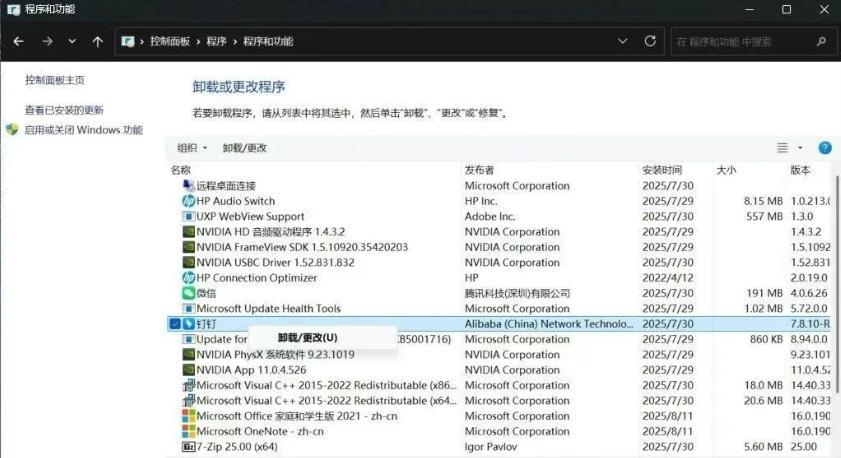Image resolution: width=841 pixels, height=458 pixels.
Task: Change view layout icon
Action: click(x=783, y=148)
